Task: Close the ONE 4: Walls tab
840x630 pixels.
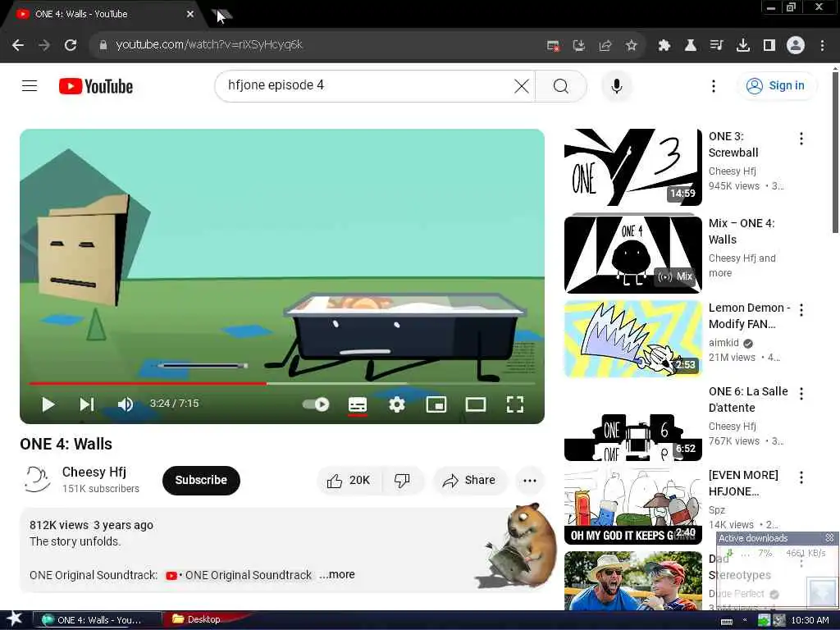Action: point(189,15)
